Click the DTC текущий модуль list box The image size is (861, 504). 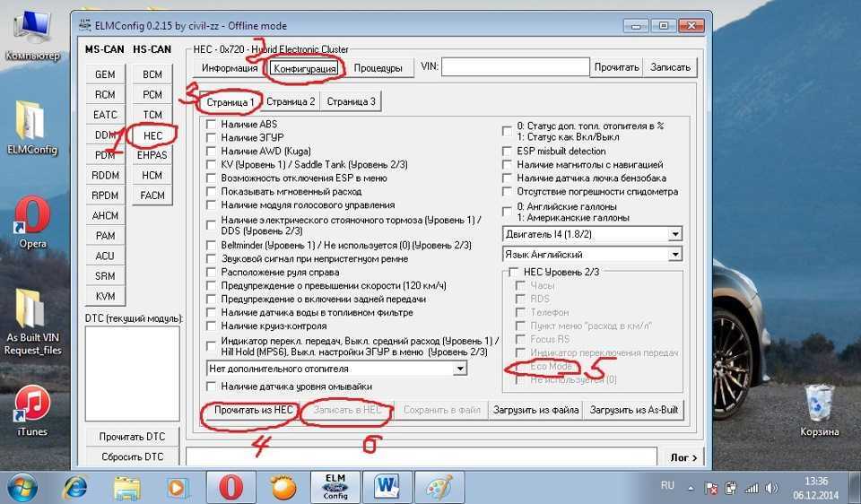(x=133, y=373)
